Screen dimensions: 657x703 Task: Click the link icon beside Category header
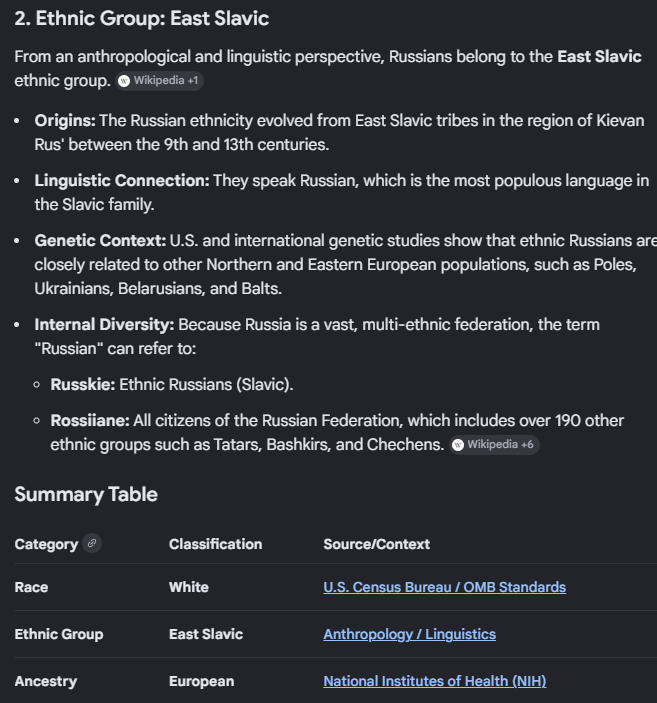(x=93, y=544)
